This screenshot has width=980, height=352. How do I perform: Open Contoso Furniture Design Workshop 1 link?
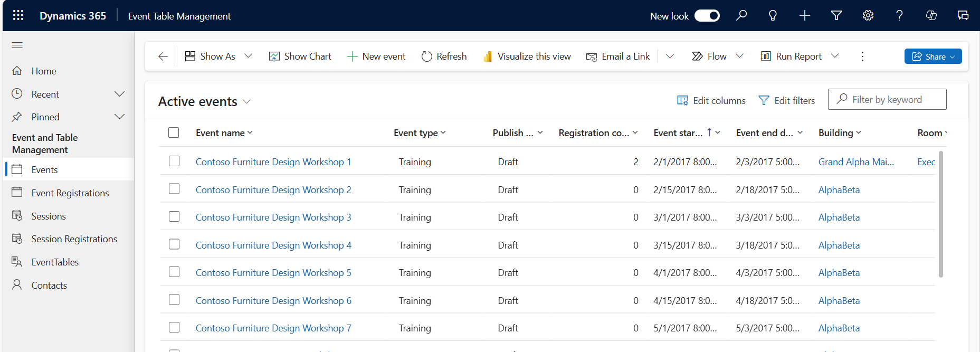coord(273,161)
